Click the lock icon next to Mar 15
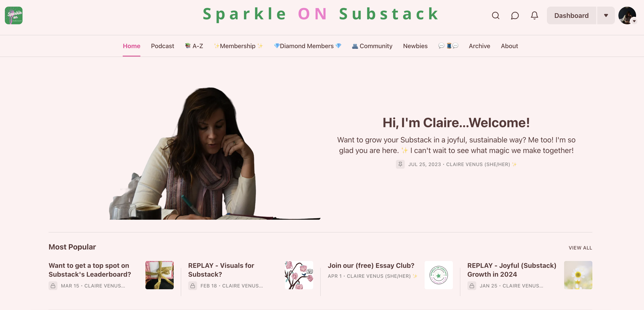Screen dimensions: 644x310 53,286
